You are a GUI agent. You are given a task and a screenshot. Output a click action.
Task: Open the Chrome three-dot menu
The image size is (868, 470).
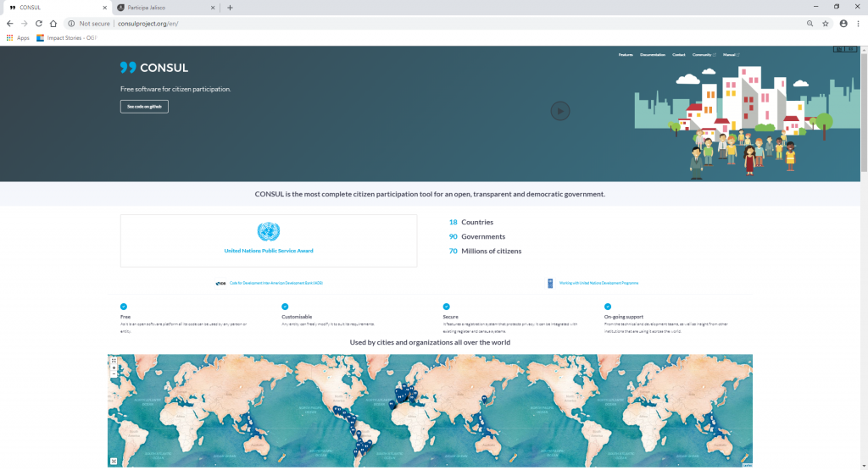(x=858, y=24)
